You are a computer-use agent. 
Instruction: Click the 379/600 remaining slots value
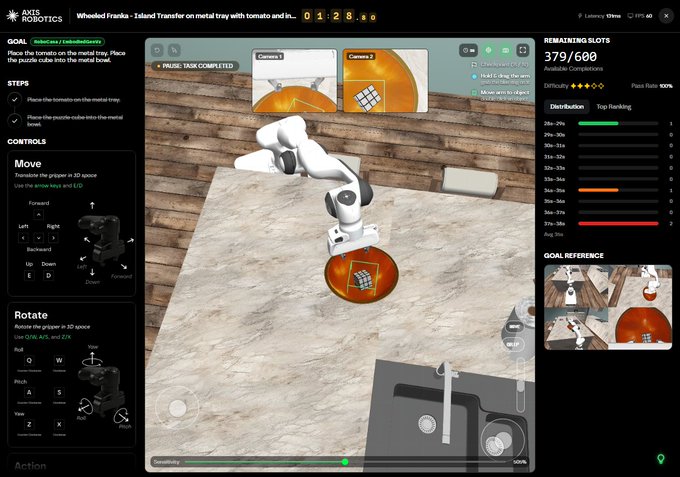(570, 57)
